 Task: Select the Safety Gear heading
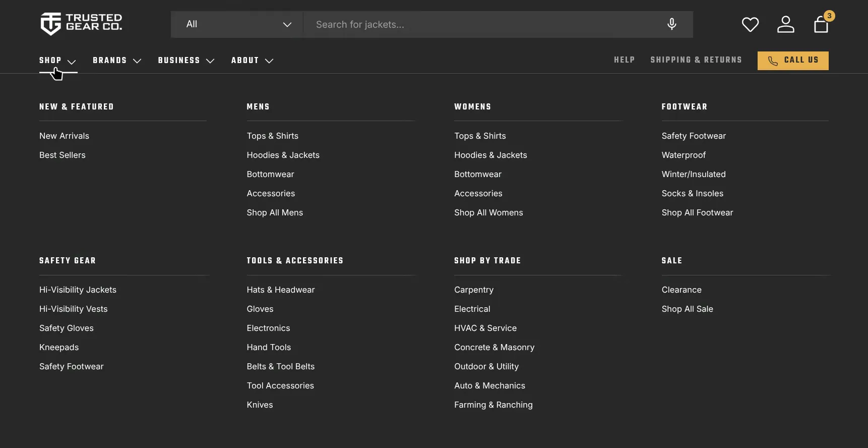click(68, 260)
